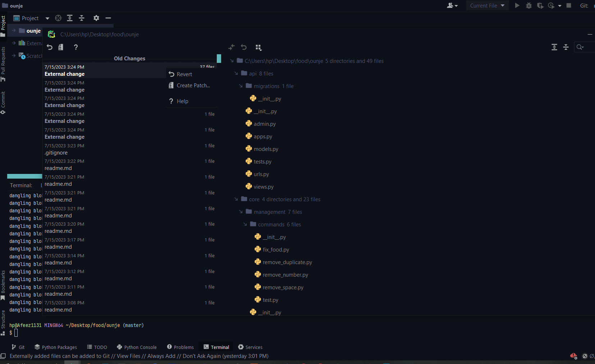Collapse all in the Project panel
Image resolution: width=595 pixels, height=364 pixels.
coord(82,18)
